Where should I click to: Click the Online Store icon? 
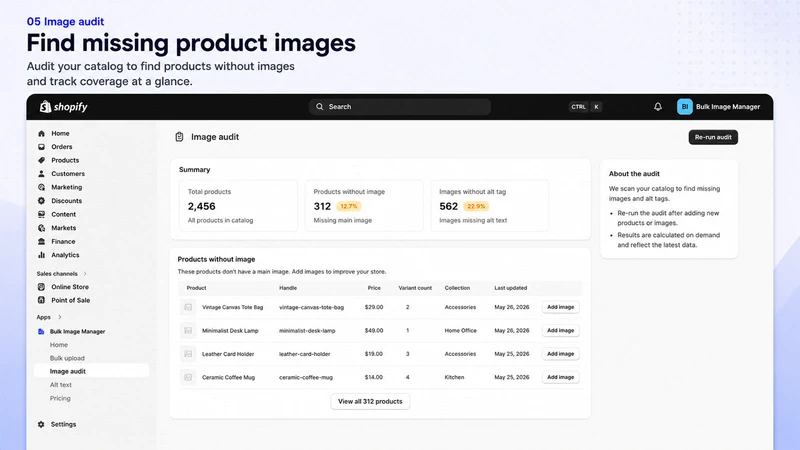41,287
